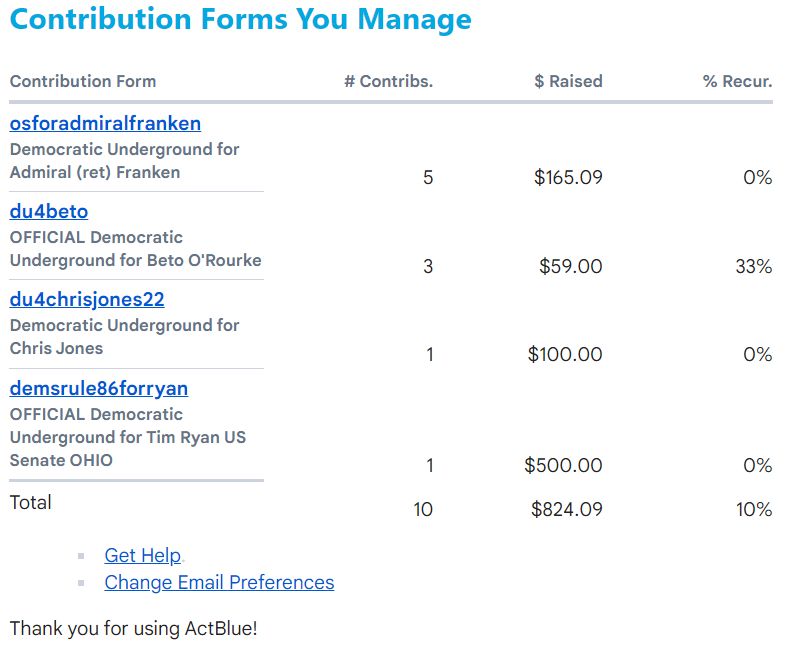The width and height of the screenshot is (792, 648).
Task: Follow the du4chrisjones22 form link
Action: pos(87,300)
